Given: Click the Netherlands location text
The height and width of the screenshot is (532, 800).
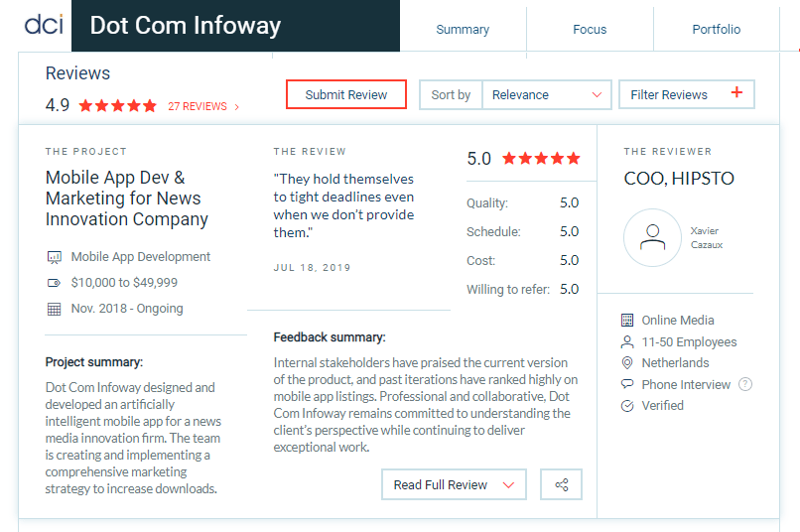Looking at the screenshot, I should point(675,362).
